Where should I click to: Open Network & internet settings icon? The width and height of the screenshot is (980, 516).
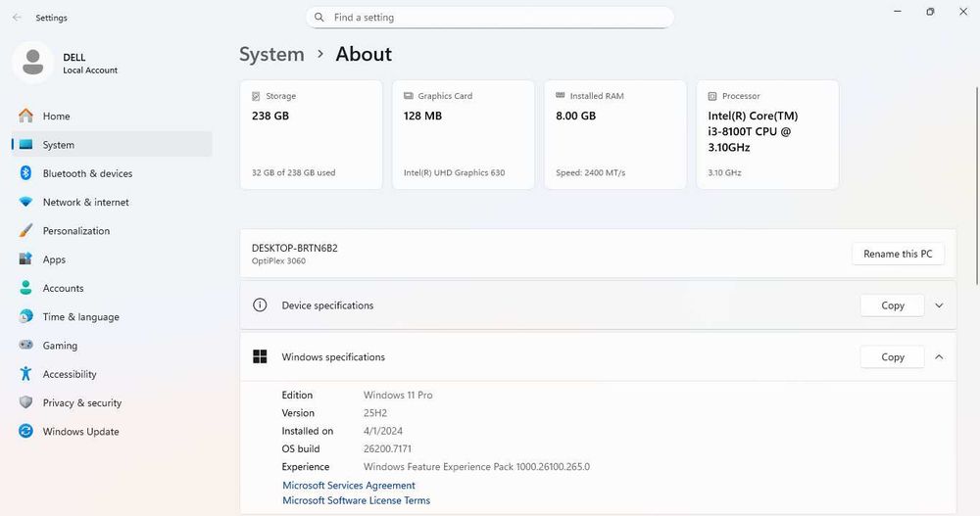(25, 202)
